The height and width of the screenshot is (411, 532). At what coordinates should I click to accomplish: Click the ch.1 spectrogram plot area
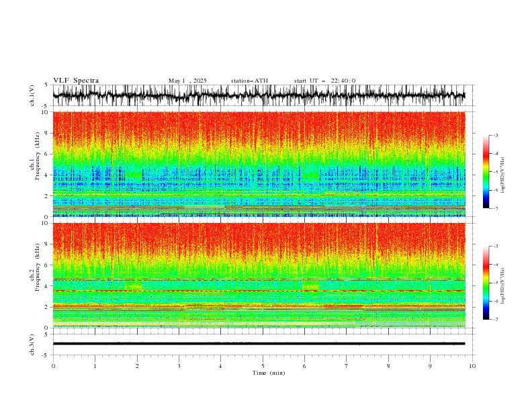click(x=259, y=164)
